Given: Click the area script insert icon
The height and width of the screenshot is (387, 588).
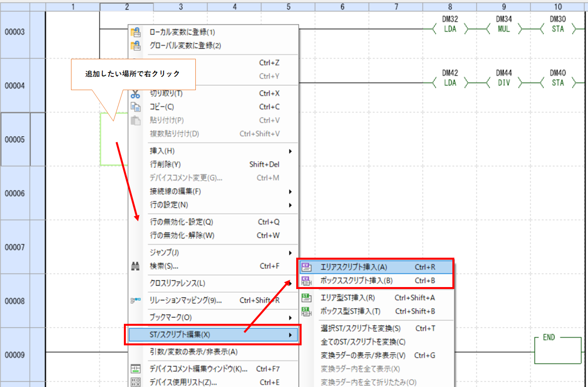Looking at the screenshot, I should 306,267.
